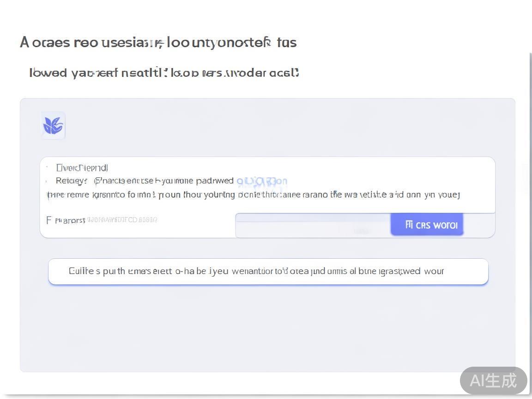532x399 pixels.
Task: Click the word "padrwed" in the white card
Action: pyautogui.click(x=215, y=181)
